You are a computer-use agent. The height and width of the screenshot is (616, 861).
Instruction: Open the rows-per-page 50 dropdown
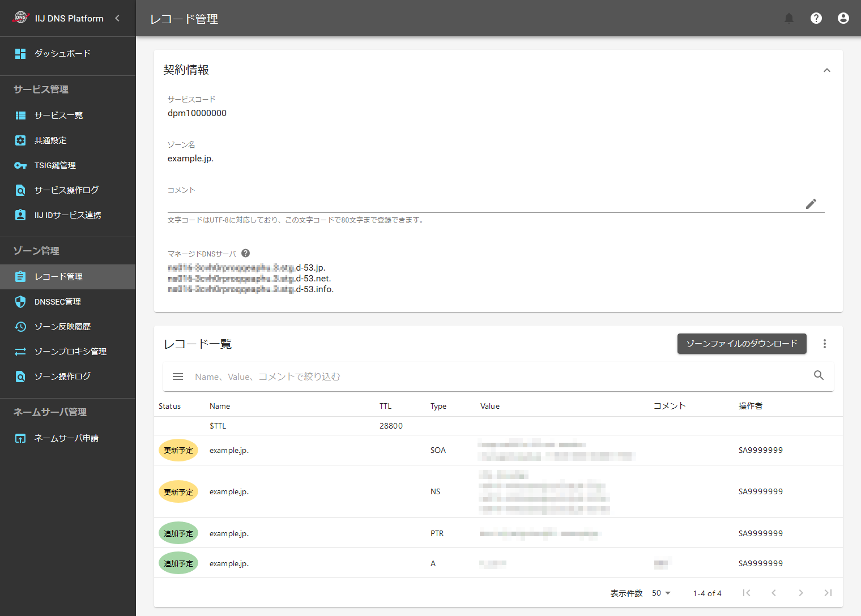click(x=661, y=593)
